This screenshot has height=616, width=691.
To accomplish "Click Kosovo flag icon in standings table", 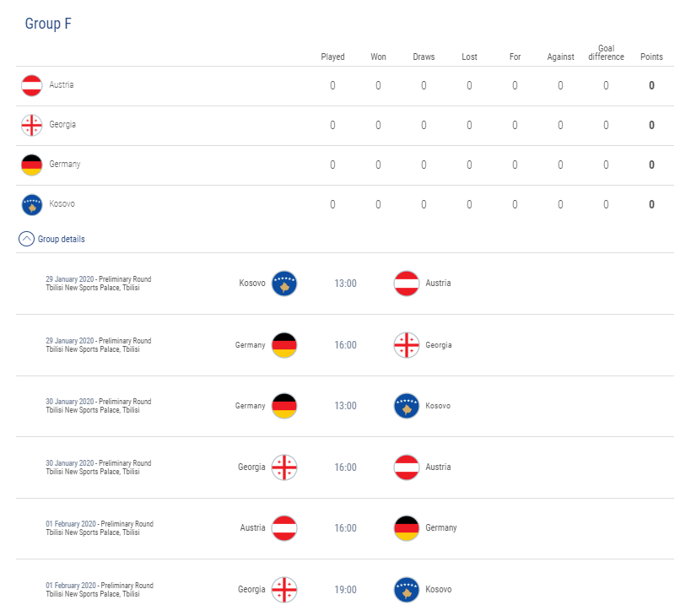I will [x=32, y=204].
